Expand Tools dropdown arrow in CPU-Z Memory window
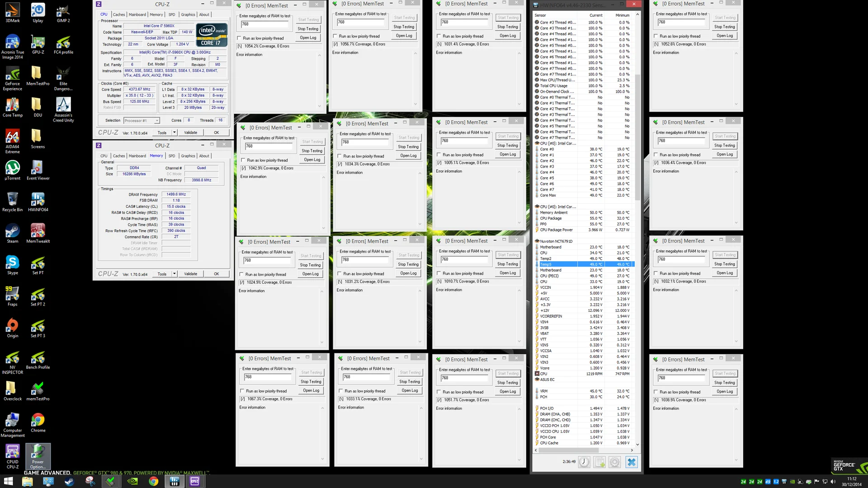868x488 pixels. pos(174,274)
